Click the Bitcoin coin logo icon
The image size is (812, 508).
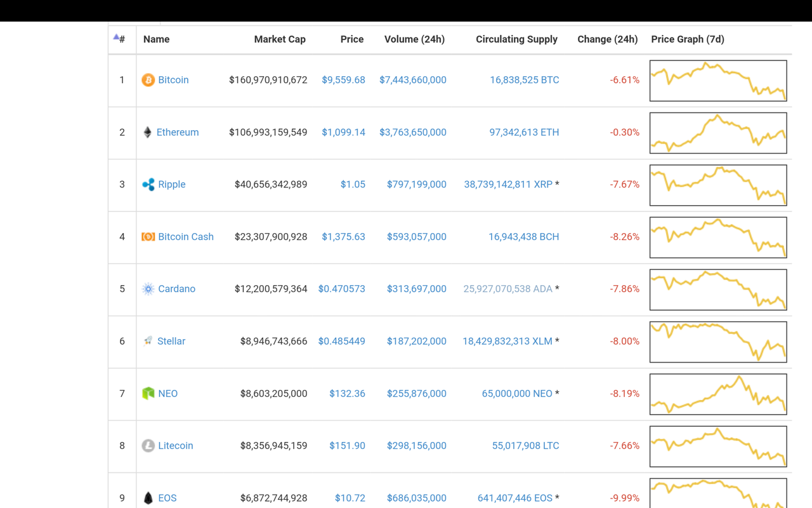(148, 80)
